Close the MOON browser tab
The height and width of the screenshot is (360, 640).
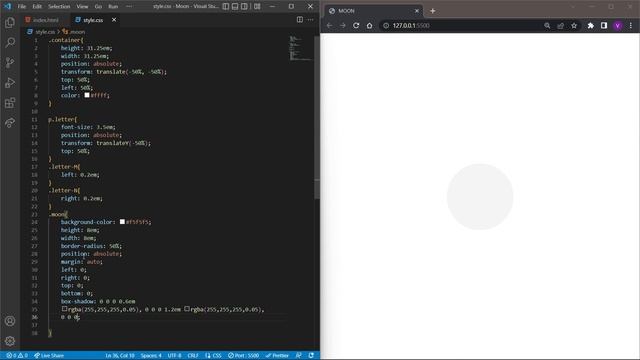tap(417, 11)
